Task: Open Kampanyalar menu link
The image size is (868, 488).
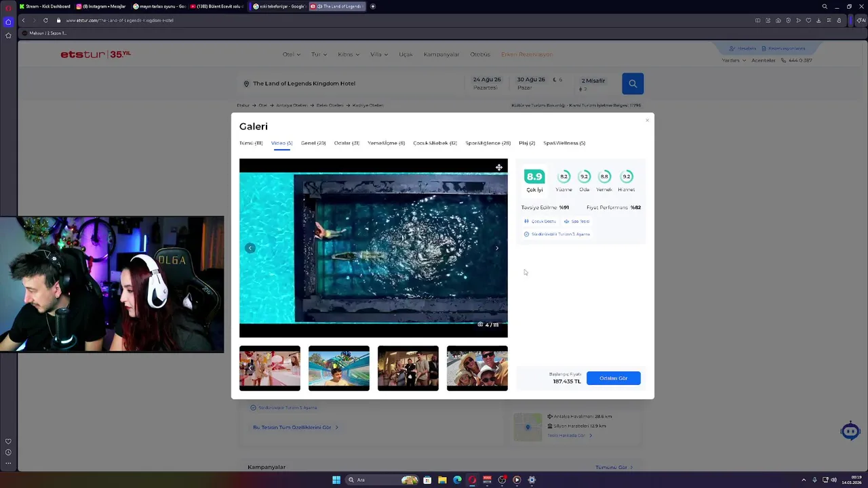Action: click(x=441, y=54)
